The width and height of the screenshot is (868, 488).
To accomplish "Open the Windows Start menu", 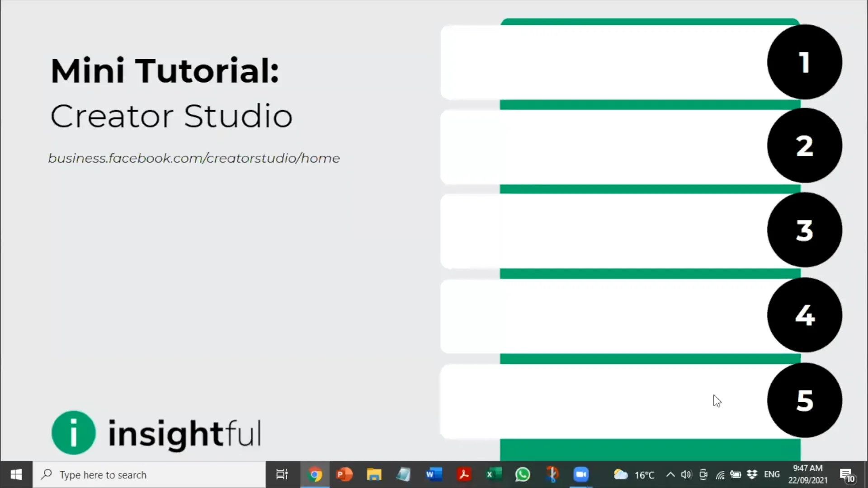I will click(x=16, y=474).
